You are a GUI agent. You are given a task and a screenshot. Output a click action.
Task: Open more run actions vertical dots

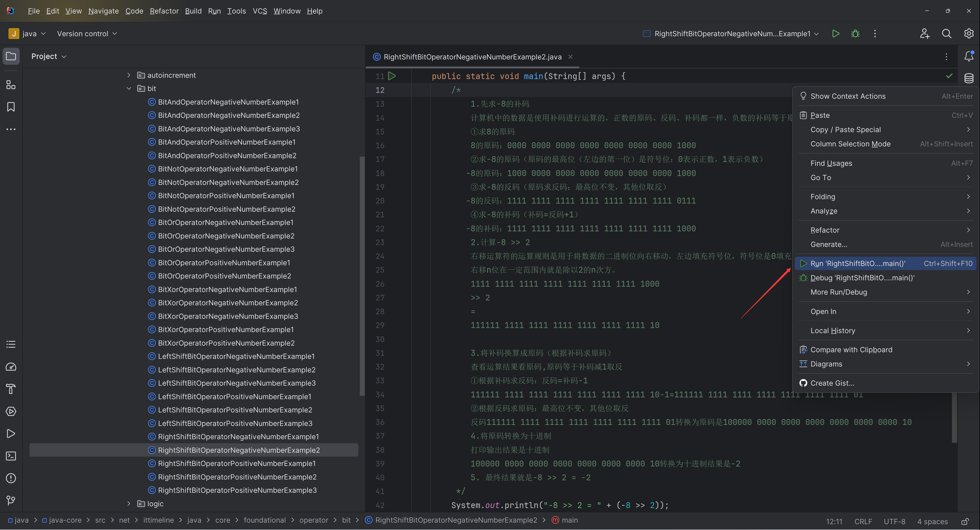pos(875,33)
